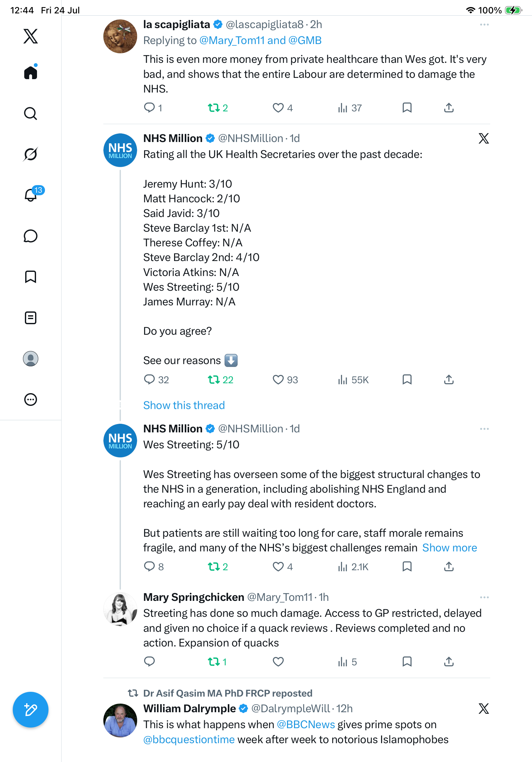Open Bookmarks from the sidebar
Screen dimensions: 532x762
click(x=31, y=277)
